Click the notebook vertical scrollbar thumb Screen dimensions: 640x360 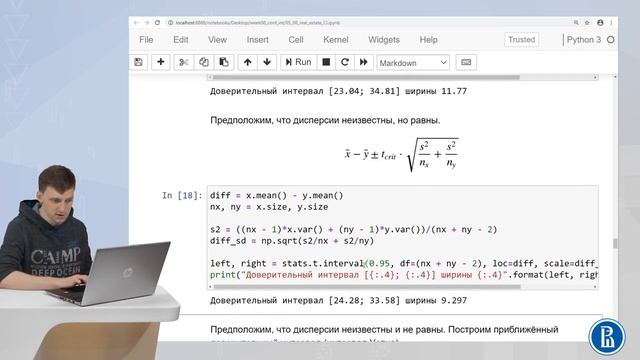[x=615, y=243]
